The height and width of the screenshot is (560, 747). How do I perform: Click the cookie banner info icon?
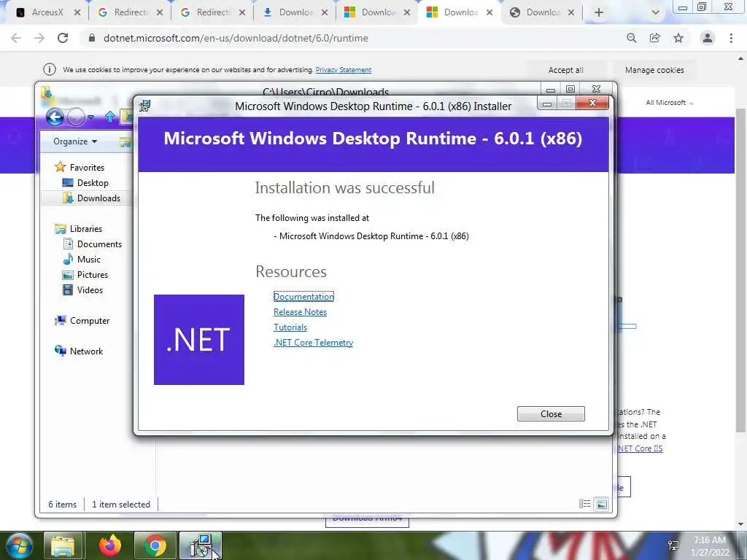tap(50, 69)
